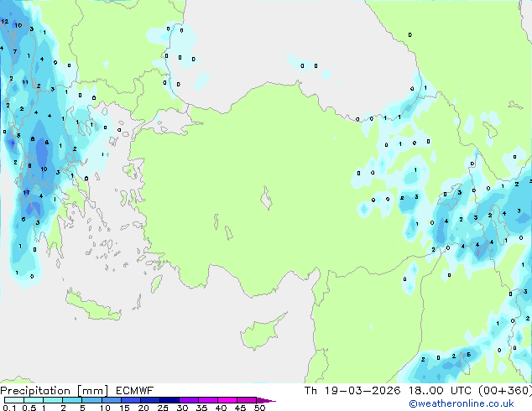The image size is (532, 411).
Task: Click legend label '40'
Action: tap(221, 408)
